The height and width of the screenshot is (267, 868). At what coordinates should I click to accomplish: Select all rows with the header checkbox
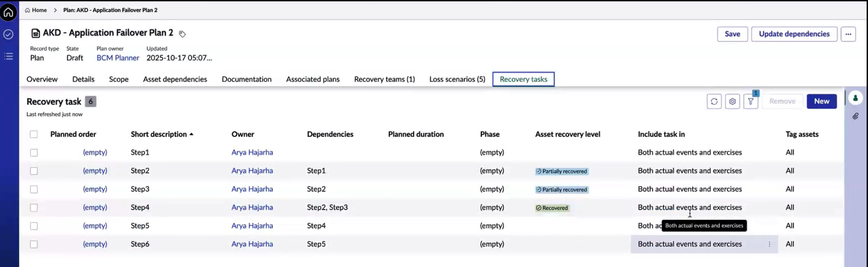pos(34,134)
